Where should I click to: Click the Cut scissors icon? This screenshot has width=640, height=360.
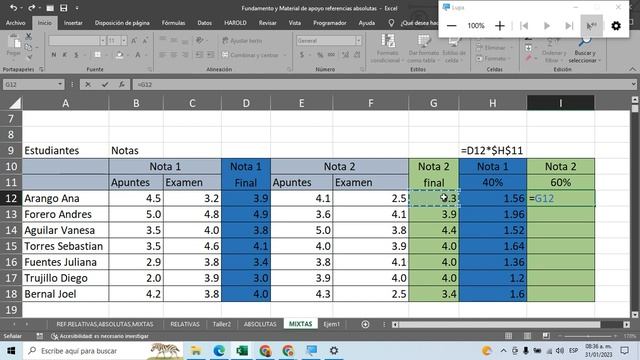[x=29, y=37]
